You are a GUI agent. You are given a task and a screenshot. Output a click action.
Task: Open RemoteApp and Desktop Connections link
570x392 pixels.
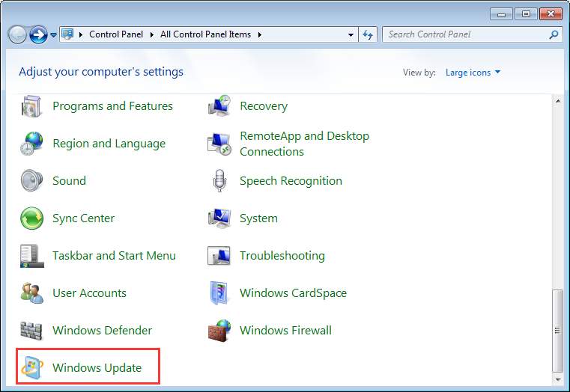305,144
